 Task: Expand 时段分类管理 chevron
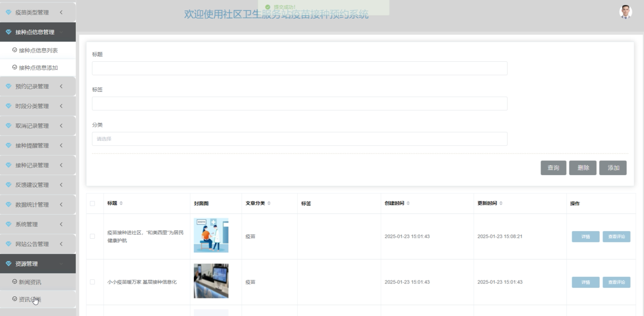[61, 106]
